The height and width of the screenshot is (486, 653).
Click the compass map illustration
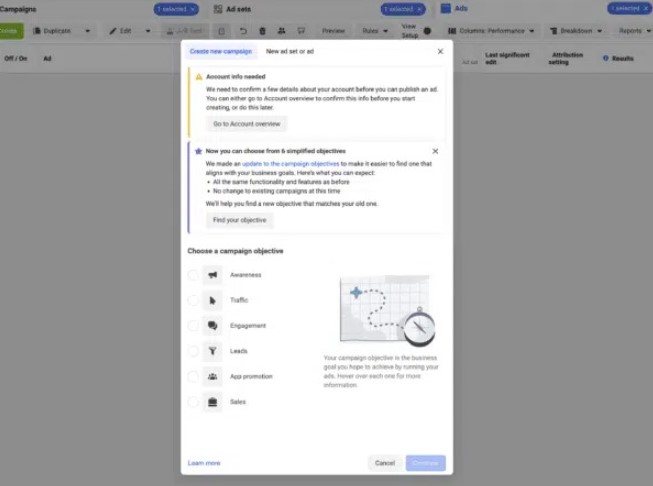(x=387, y=311)
